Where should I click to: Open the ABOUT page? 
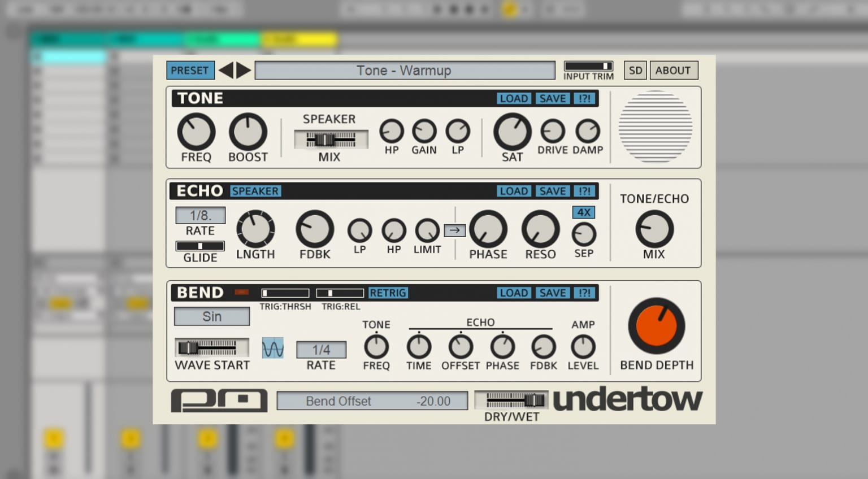pos(673,71)
